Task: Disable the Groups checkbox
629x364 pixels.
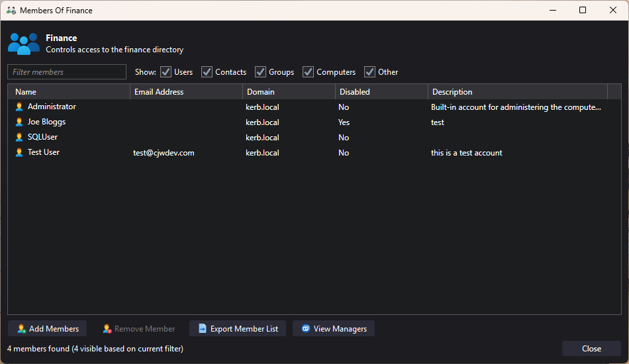Action: [x=260, y=72]
